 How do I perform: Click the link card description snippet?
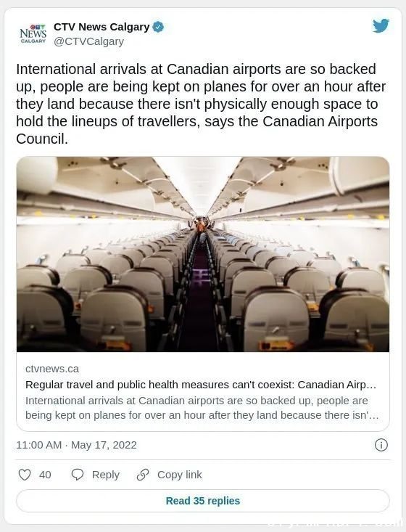(x=202, y=408)
